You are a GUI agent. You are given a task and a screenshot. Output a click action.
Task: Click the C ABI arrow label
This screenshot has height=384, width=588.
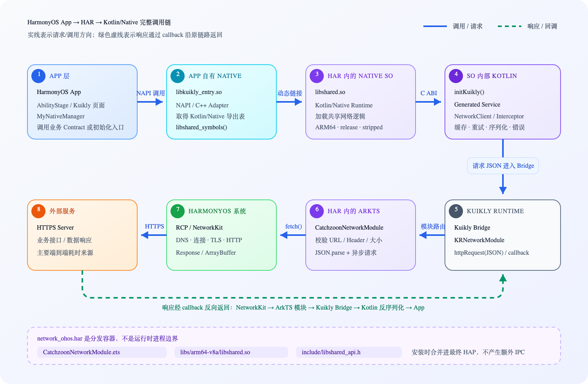[429, 93]
